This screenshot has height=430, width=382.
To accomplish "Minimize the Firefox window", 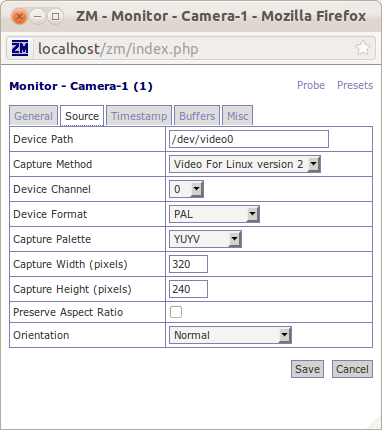I will (38, 16).
